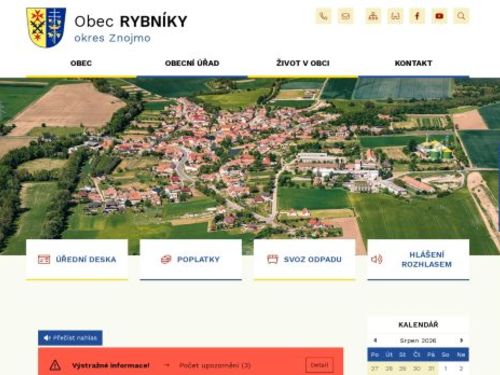Go to Poplatky tile

point(191,259)
